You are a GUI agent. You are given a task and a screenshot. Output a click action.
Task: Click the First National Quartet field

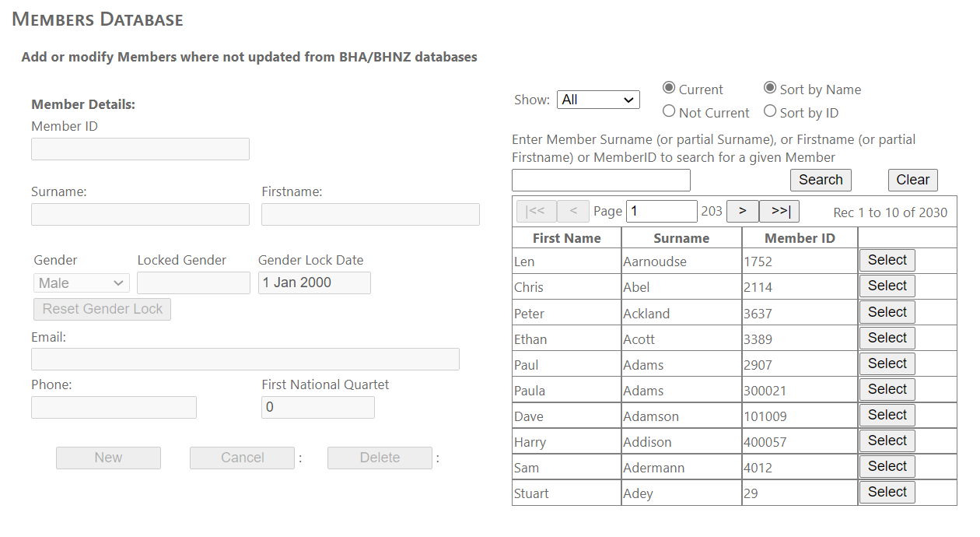tap(317, 407)
